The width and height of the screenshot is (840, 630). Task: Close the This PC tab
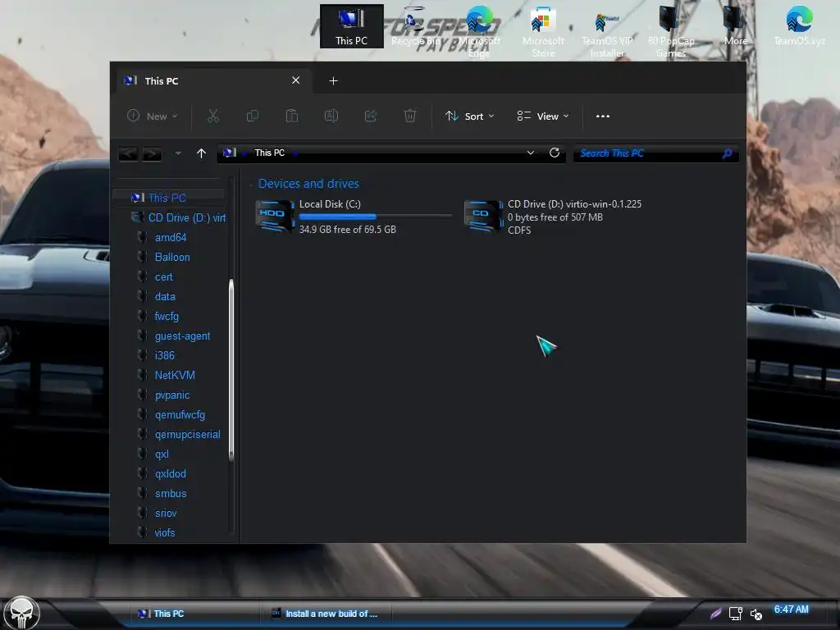click(x=295, y=80)
